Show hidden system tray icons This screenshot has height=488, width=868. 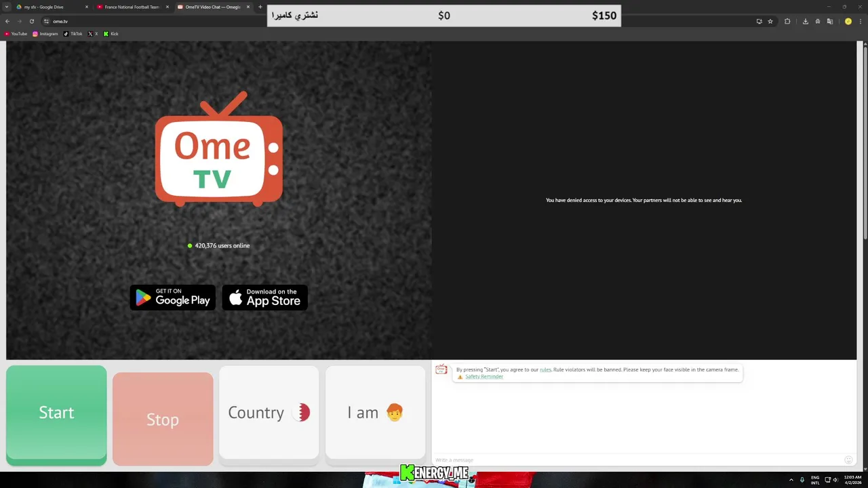point(791,480)
